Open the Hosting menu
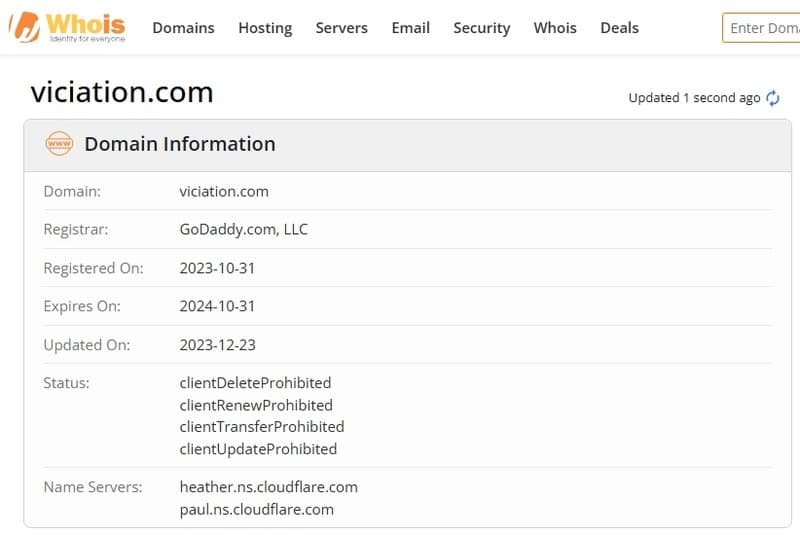 (x=265, y=28)
